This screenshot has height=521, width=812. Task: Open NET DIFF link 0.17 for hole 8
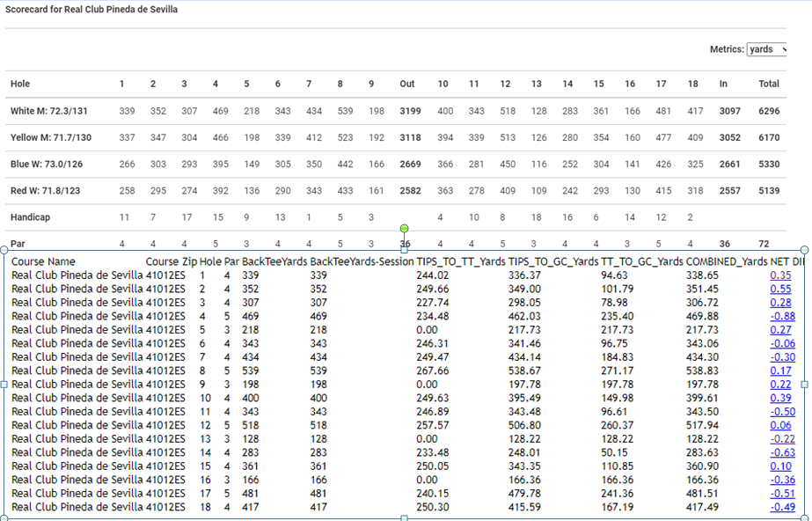(780, 371)
